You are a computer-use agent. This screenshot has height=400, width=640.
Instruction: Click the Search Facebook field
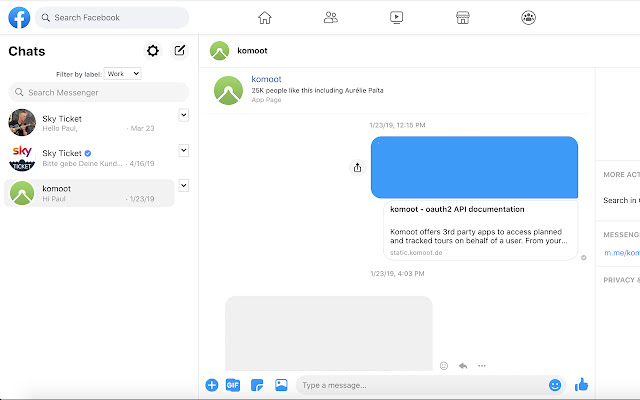112,18
